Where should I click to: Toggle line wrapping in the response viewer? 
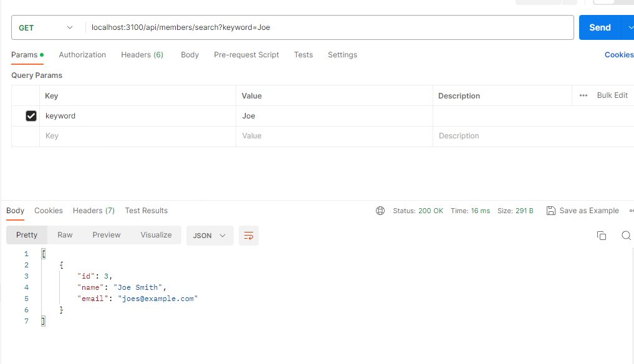pyautogui.click(x=248, y=236)
